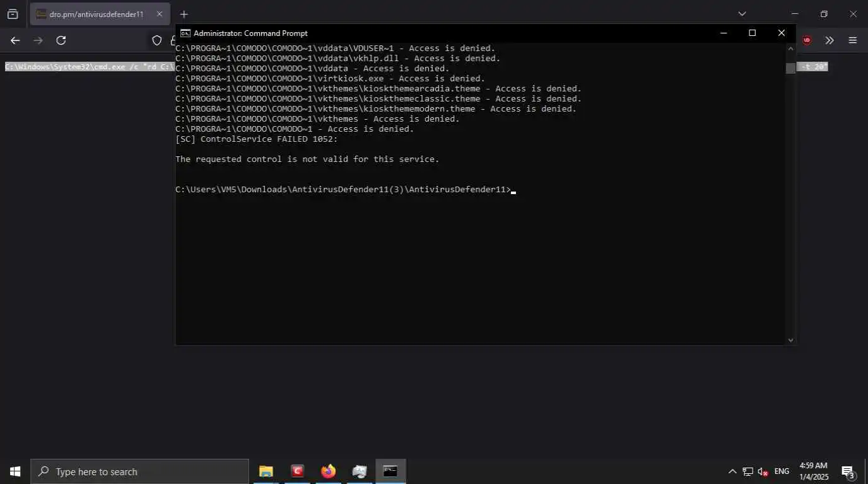Open File Explorer from the taskbar
Screen dimensions: 868x484
coord(266,471)
